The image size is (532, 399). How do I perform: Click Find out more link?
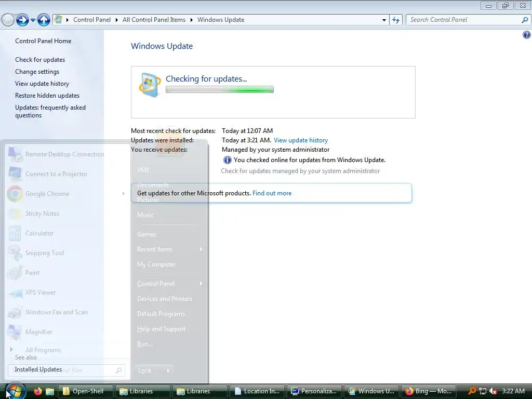tap(272, 193)
